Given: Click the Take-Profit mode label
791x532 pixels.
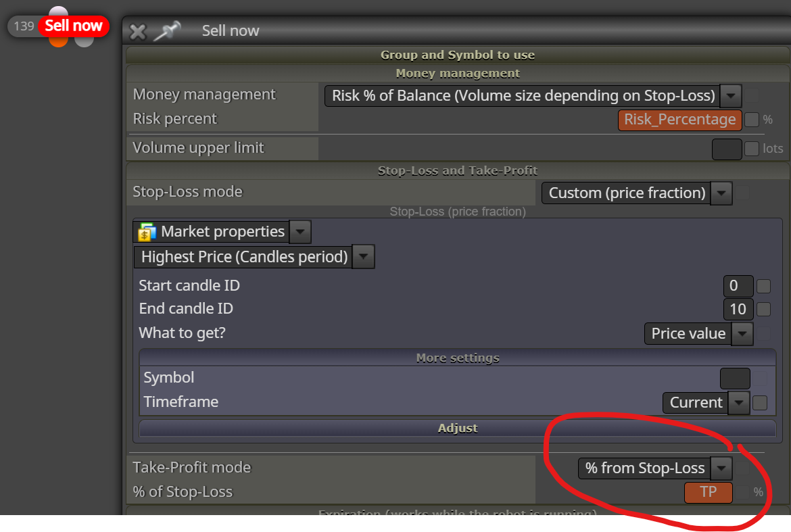Looking at the screenshot, I should 192,468.
